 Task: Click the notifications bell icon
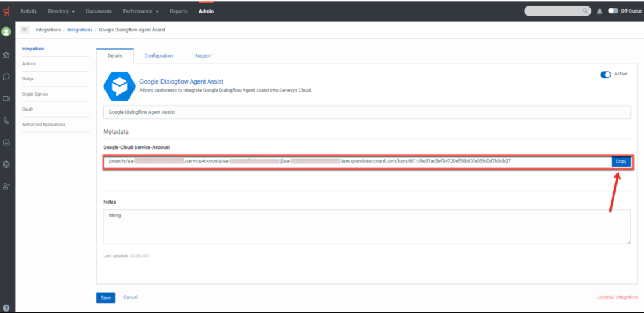[599, 11]
